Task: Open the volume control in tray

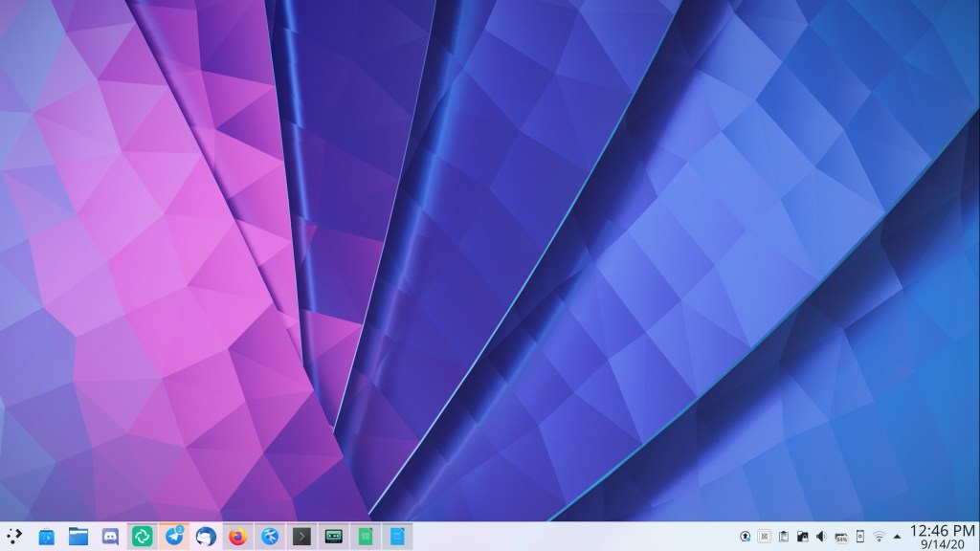Action: [821, 537]
